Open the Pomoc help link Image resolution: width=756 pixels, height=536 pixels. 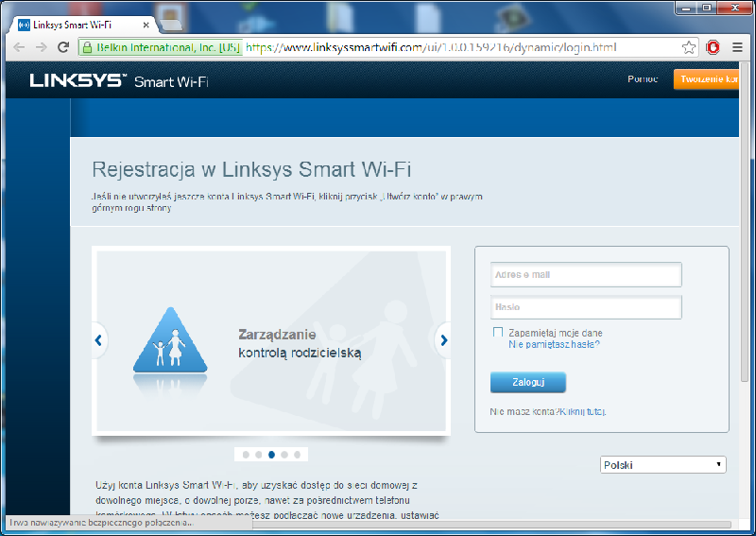[643, 79]
